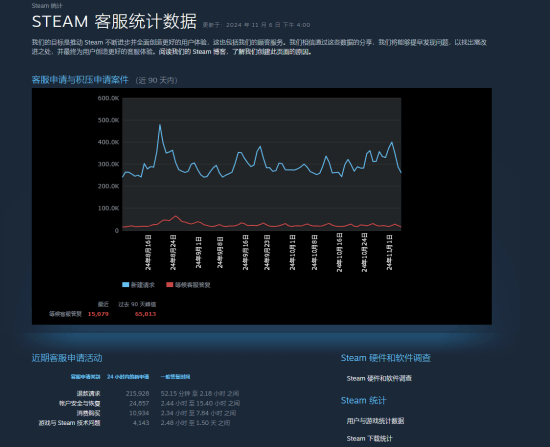550x447 pixels.
Task: Click the 退款请求 row label
Action: click(88, 393)
